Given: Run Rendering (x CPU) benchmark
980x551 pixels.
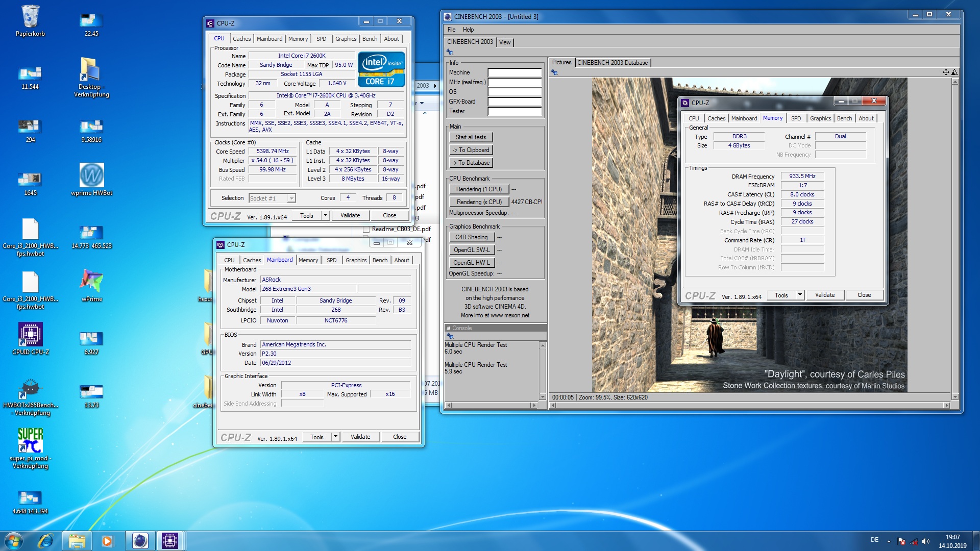Looking at the screenshot, I should tap(479, 202).
